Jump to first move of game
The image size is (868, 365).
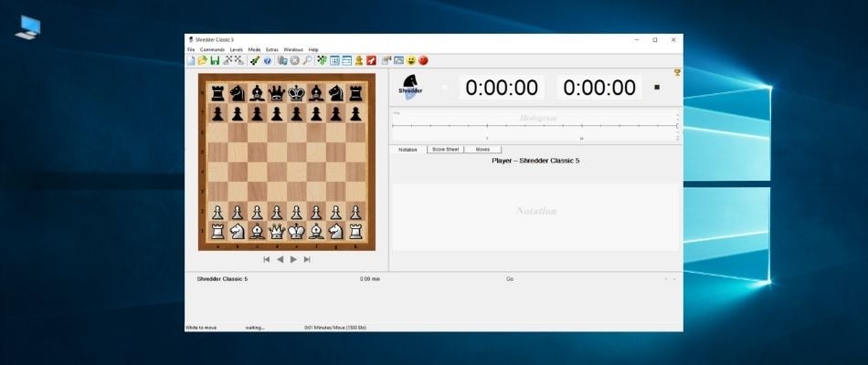[x=266, y=259]
